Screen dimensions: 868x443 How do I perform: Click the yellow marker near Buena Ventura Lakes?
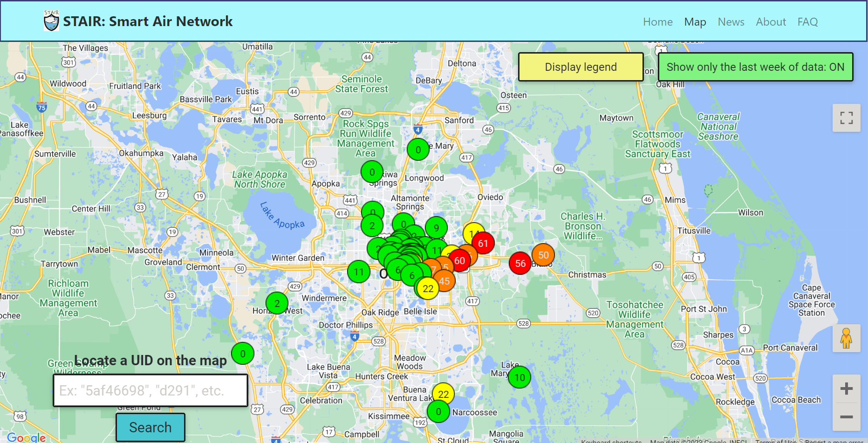click(x=443, y=394)
